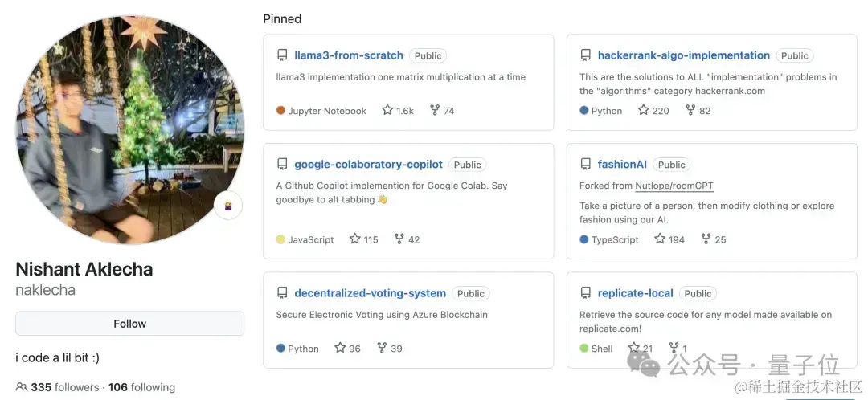The image size is (868, 400).
Task: Click the star icon on hackerrank-algo-implementation
Action: (x=644, y=110)
